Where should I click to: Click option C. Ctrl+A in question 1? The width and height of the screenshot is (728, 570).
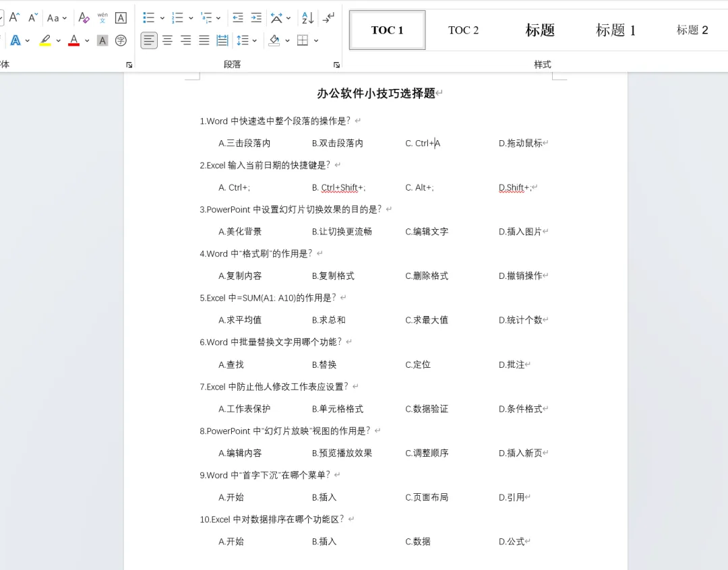pos(423,144)
